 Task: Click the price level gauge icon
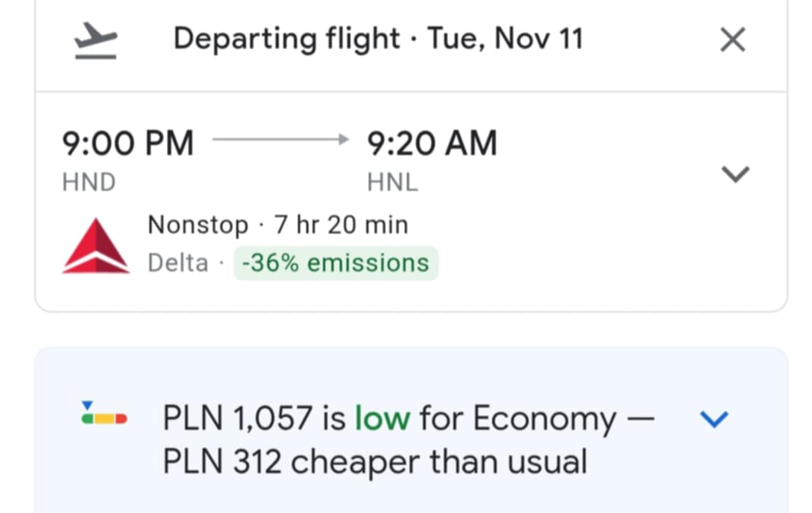click(x=104, y=413)
